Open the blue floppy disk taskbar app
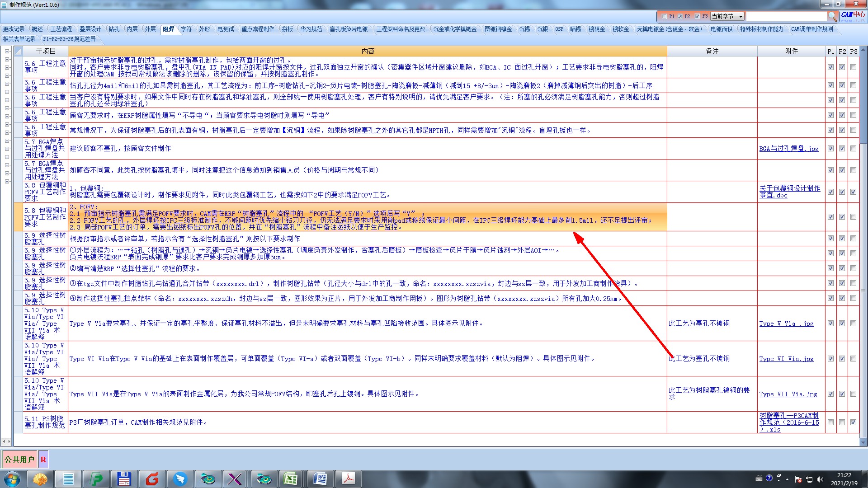This screenshot has height=488, width=868. (x=124, y=479)
